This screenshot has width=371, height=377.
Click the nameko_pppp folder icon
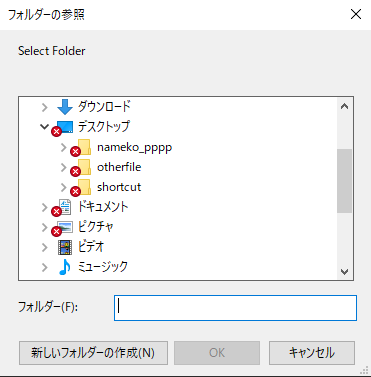(x=84, y=147)
